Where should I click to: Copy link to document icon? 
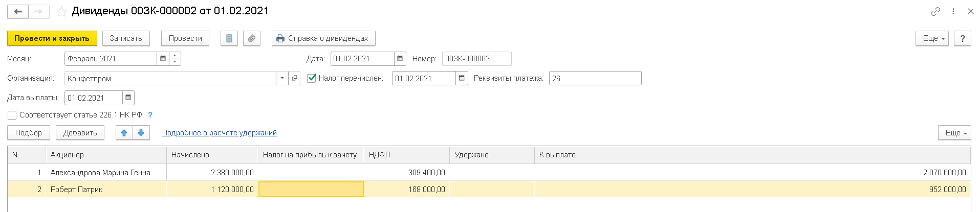click(x=935, y=11)
